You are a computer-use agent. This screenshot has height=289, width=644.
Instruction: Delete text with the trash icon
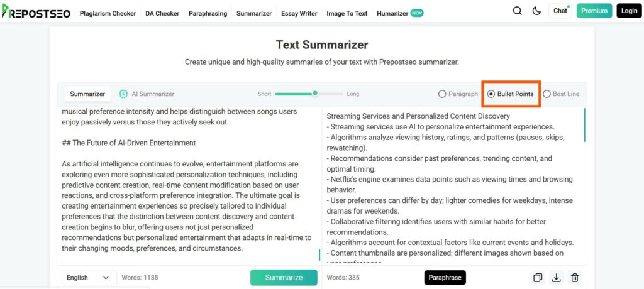575,278
